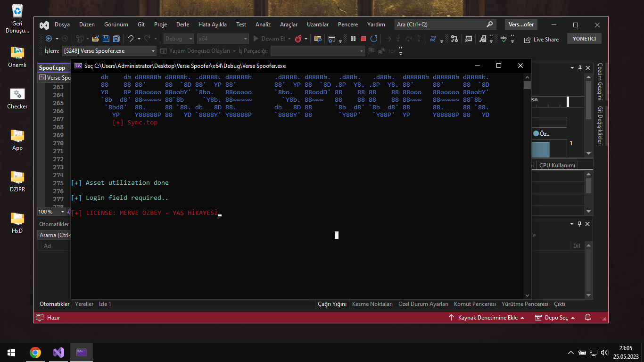Open Hot Reload flame icon

click(298, 39)
